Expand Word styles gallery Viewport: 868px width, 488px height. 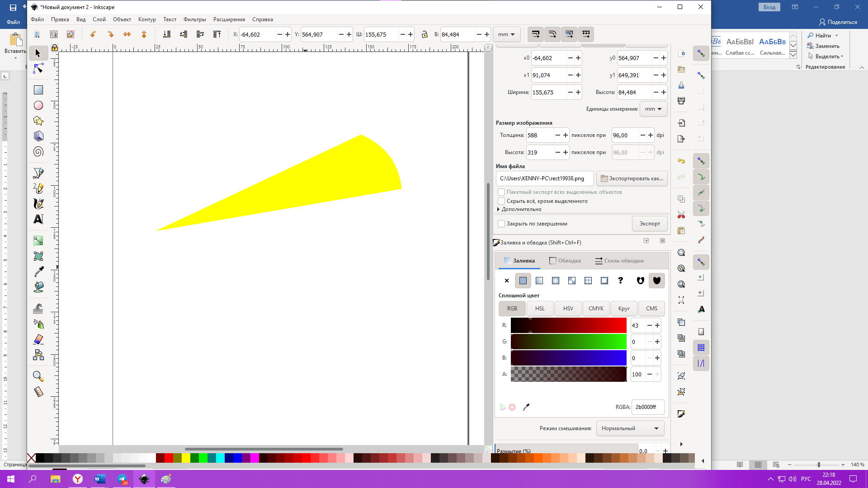click(793, 55)
